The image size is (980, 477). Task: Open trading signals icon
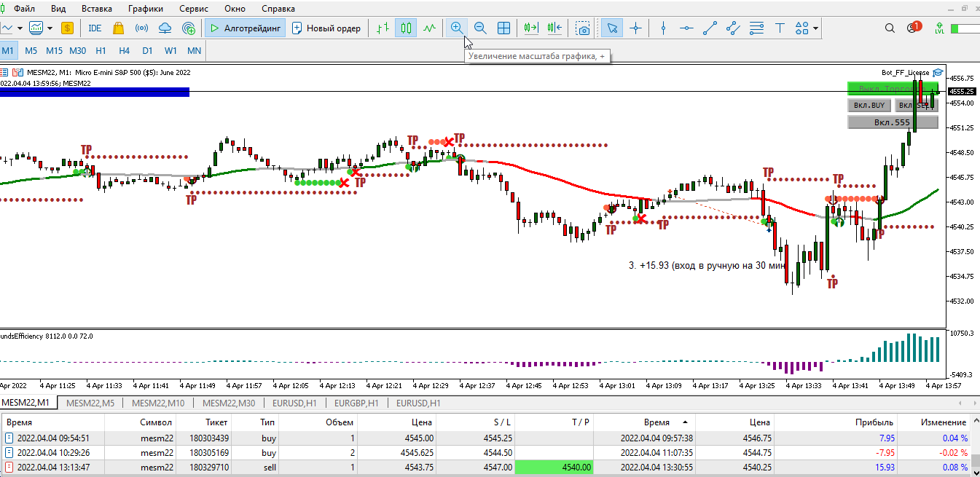click(x=141, y=28)
